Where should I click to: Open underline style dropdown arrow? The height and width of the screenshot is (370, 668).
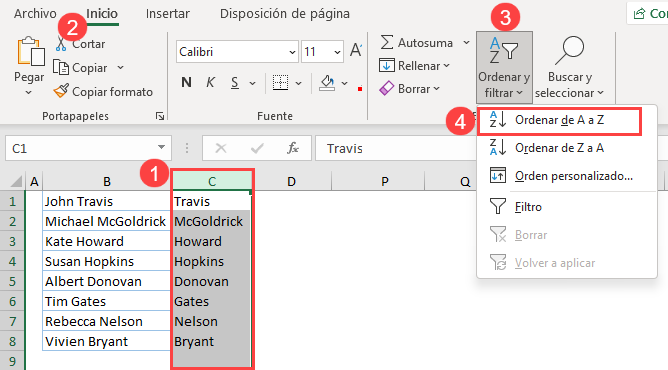tap(253, 83)
